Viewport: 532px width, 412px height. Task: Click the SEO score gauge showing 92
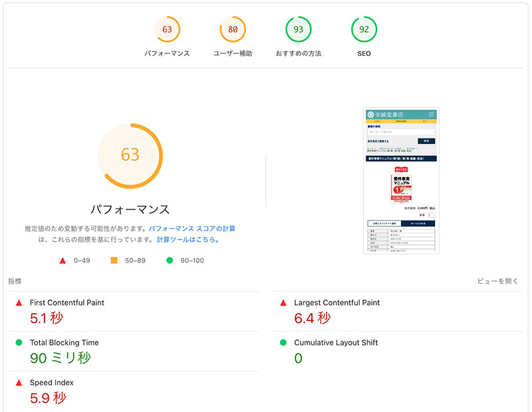tap(364, 29)
